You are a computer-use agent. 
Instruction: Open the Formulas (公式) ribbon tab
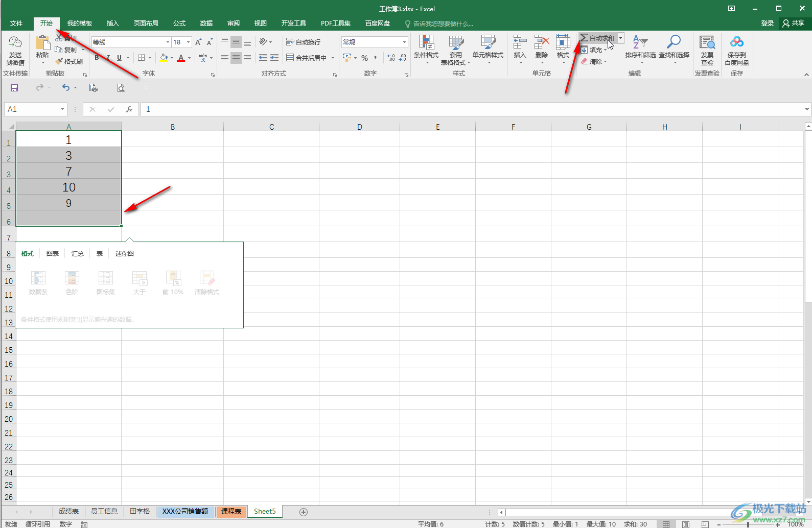[179, 23]
